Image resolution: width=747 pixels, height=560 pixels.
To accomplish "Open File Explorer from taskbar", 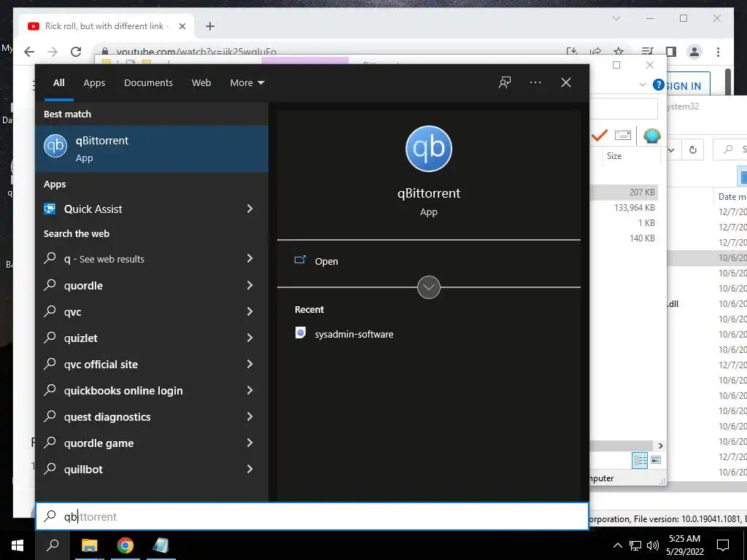I will [x=89, y=545].
